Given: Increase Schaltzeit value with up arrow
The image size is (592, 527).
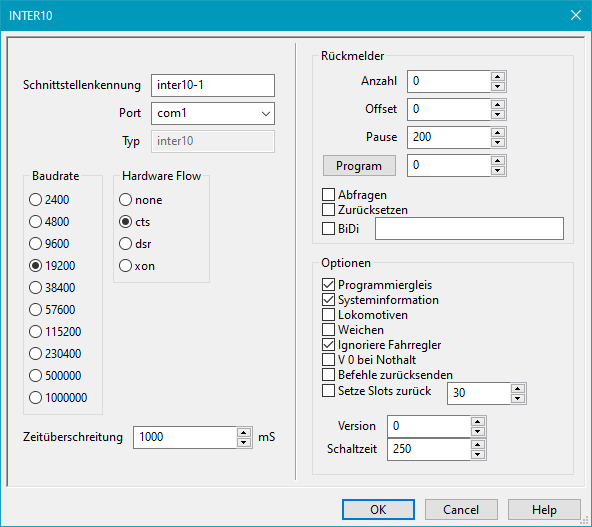Looking at the screenshot, I should click(x=478, y=445).
